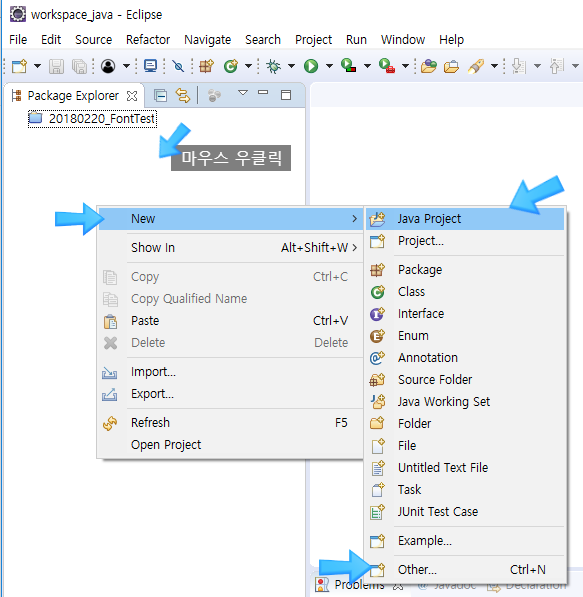Maximize the Package Explorer view
The width and height of the screenshot is (583, 597).
coord(286,95)
